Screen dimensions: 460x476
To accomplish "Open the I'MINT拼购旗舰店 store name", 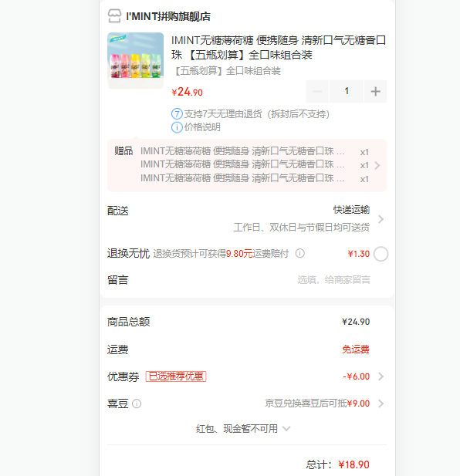I will [168, 16].
